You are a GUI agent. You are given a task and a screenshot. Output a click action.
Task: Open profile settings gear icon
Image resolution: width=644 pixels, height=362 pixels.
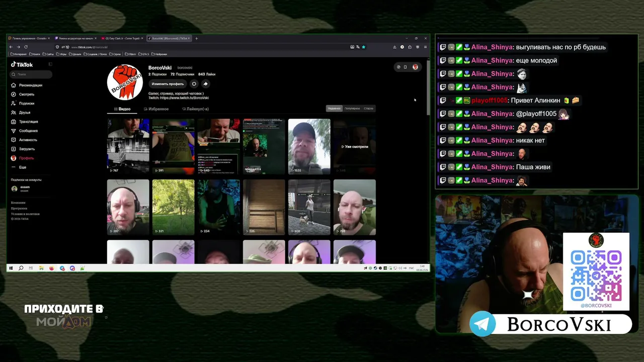point(194,84)
